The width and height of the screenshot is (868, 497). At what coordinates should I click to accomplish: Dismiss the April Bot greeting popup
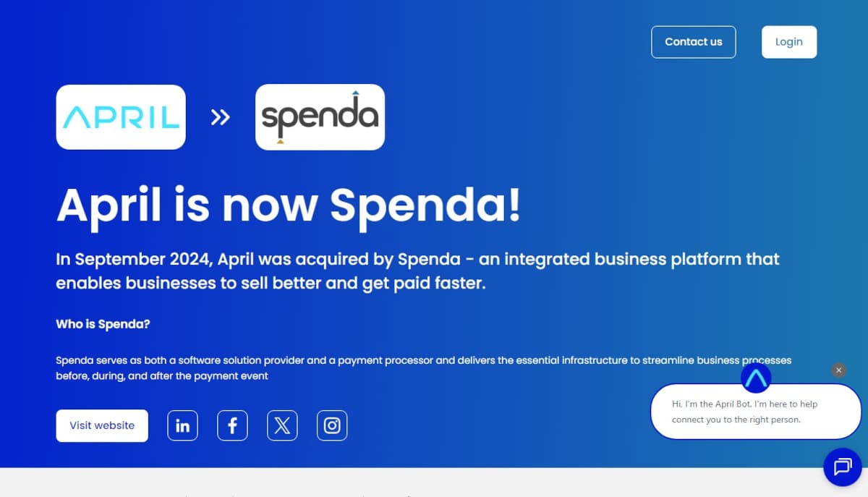[x=838, y=370]
